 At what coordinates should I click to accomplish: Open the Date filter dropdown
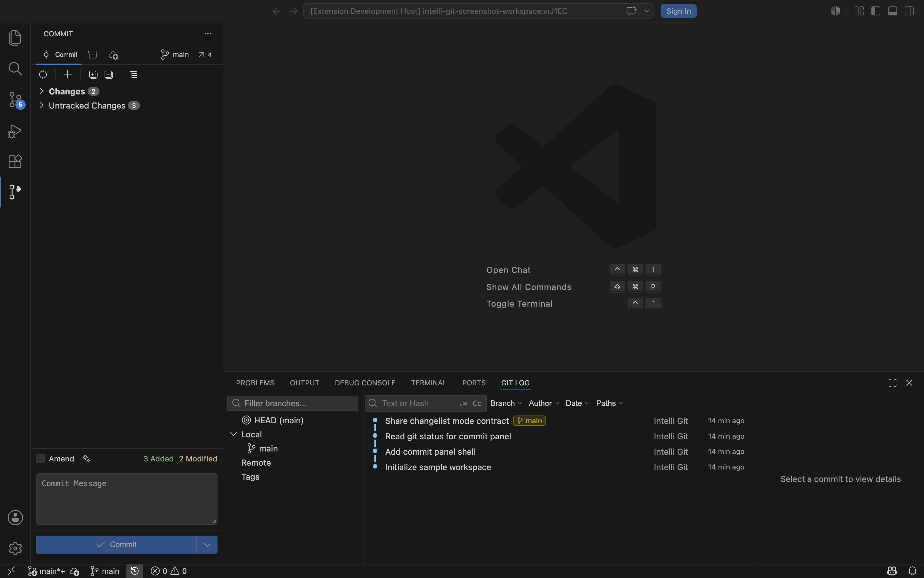pos(578,403)
